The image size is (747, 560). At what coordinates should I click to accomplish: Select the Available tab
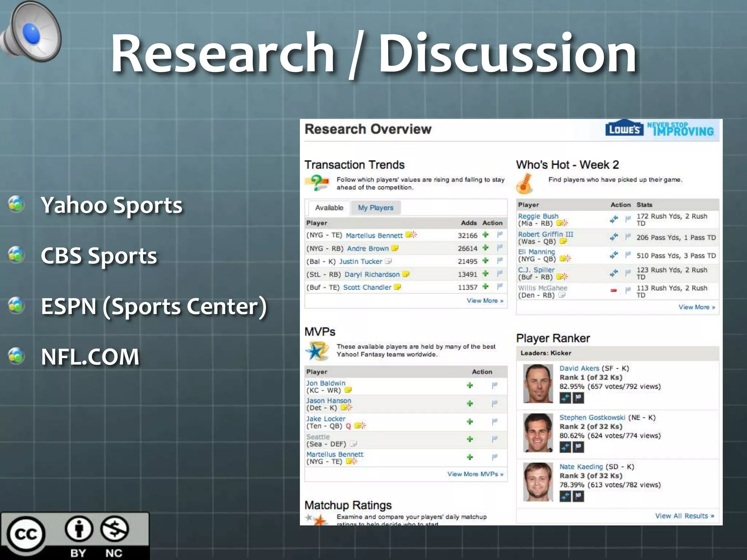329,208
